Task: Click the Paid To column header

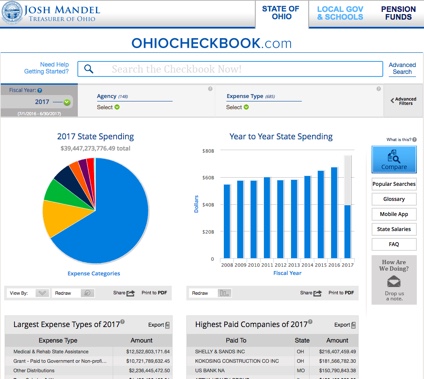Action: 236,340
